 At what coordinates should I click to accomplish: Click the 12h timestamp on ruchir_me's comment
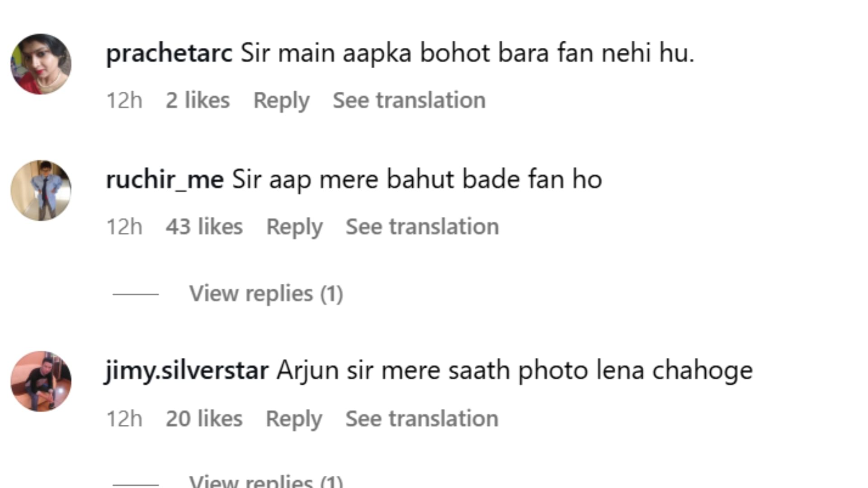124,227
